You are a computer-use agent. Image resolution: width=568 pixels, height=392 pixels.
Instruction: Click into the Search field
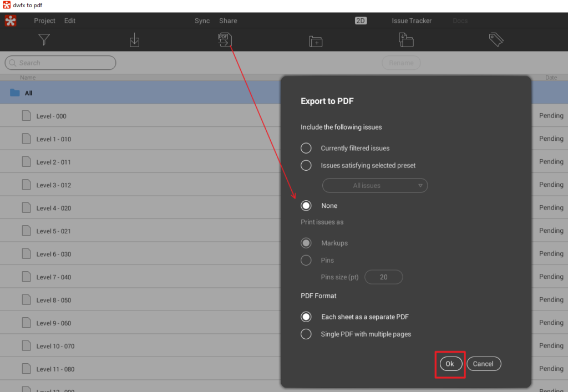(x=60, y=63)
